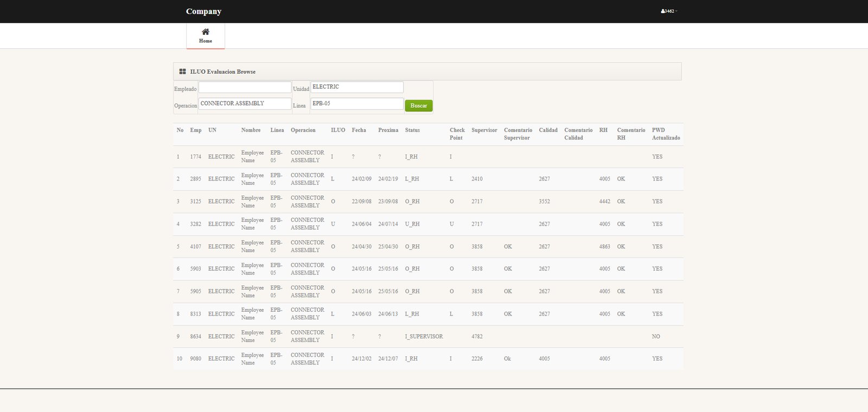Viewport: 868px width, 412px height.
Task: Click date 24/12/02 in row 10
Action: click(x=361, y=359)
